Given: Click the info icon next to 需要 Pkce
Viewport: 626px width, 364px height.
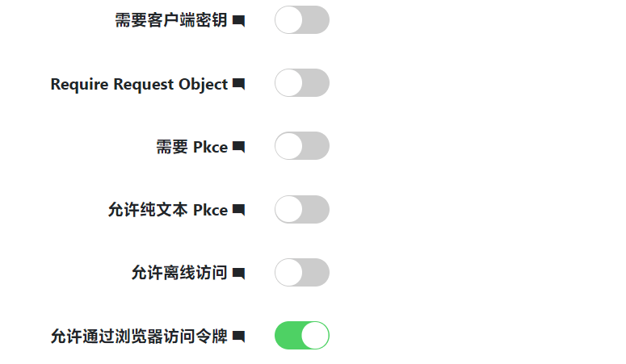Looking at the screenshot, I should (238, 147).
